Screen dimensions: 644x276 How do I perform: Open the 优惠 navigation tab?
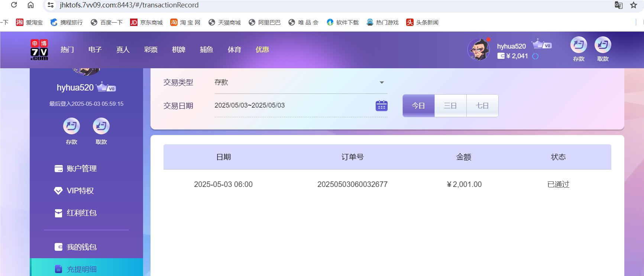point(262,50)
